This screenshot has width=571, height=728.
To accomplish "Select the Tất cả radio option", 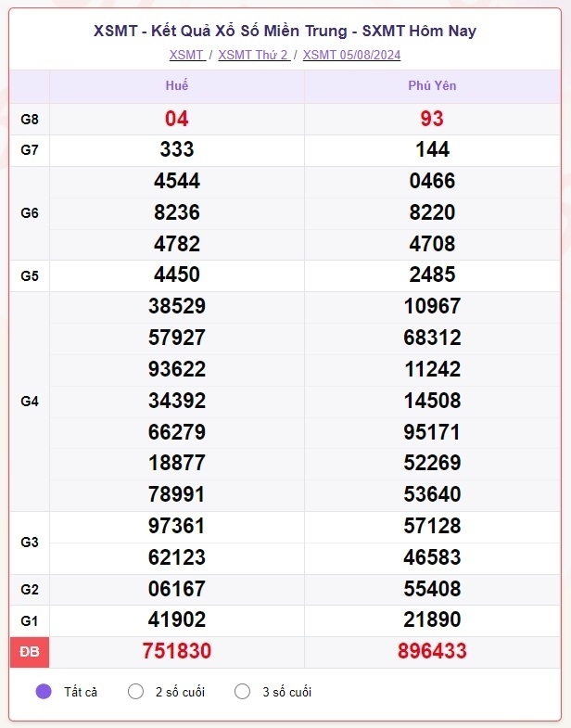I will [x=44, y=691].
